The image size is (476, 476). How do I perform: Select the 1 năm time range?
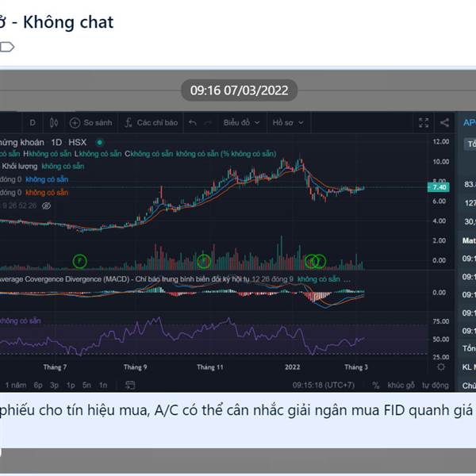(16, 386)
